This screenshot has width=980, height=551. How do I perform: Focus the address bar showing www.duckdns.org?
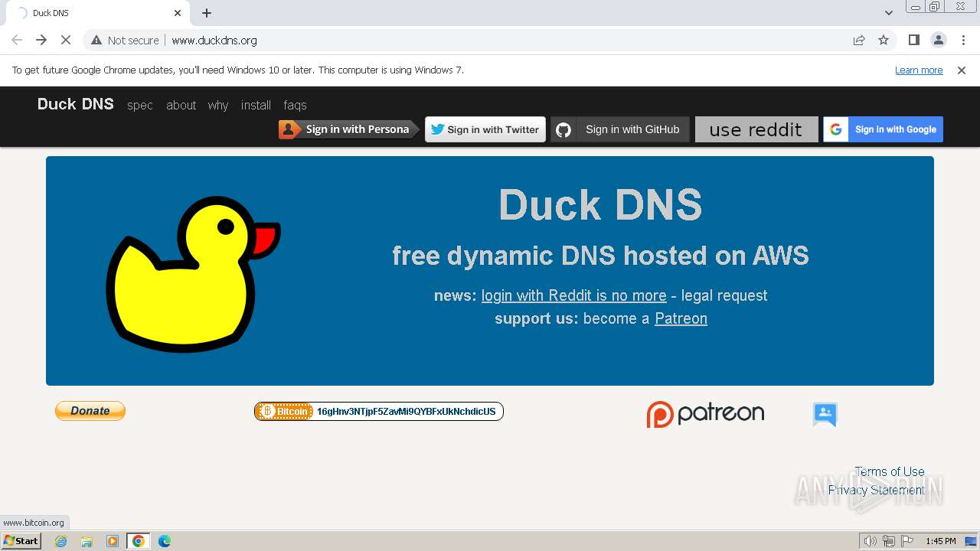pos(490,40)
